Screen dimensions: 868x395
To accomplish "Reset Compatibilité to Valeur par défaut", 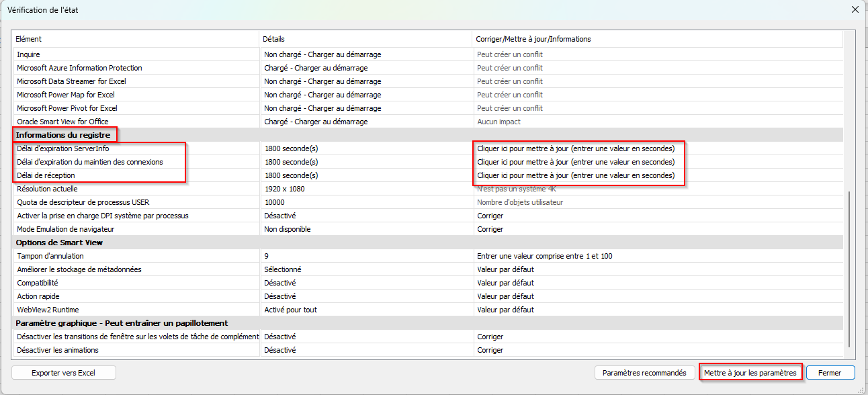I will point(505,283).
